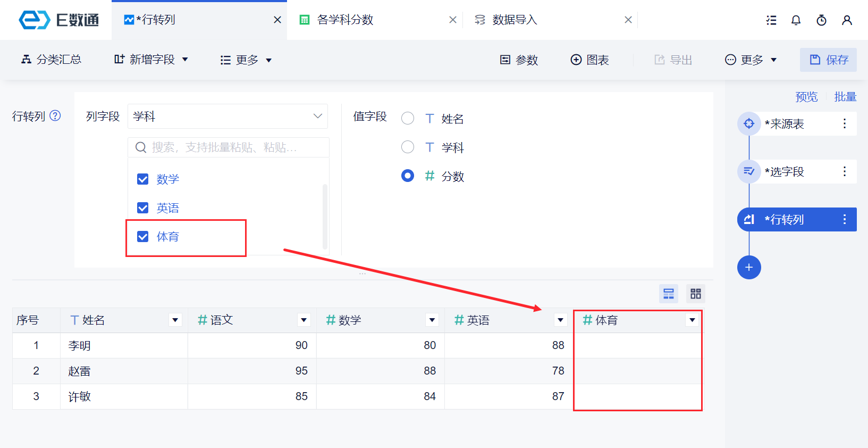This screenshot has height=448, width=868.
Task: Switch to the 各学科分数 tab
Action: 345,20
